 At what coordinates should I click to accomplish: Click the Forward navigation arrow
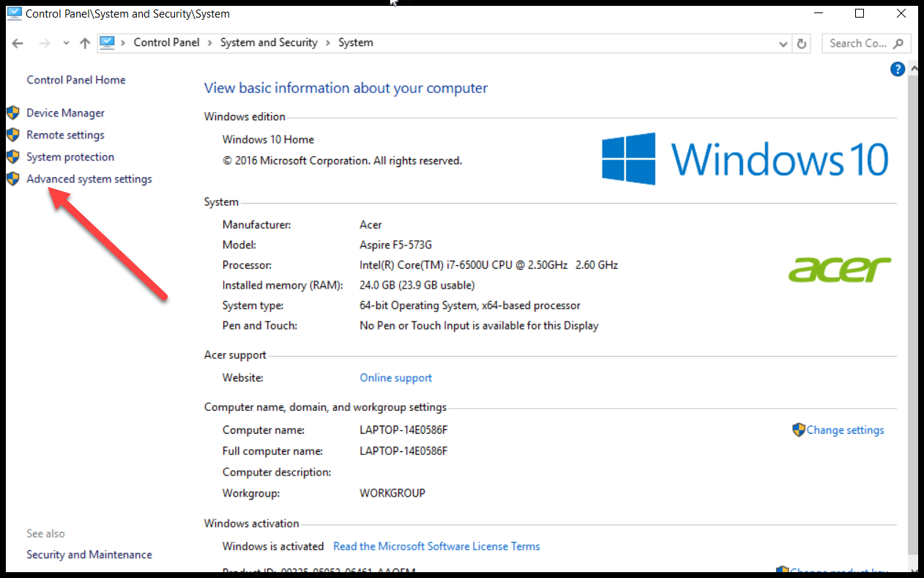coord(44,43)
